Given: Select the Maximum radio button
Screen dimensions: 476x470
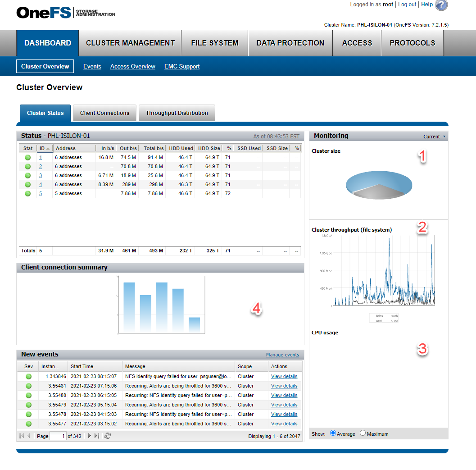Looking at the screenshot, I should tap(363, 433).
